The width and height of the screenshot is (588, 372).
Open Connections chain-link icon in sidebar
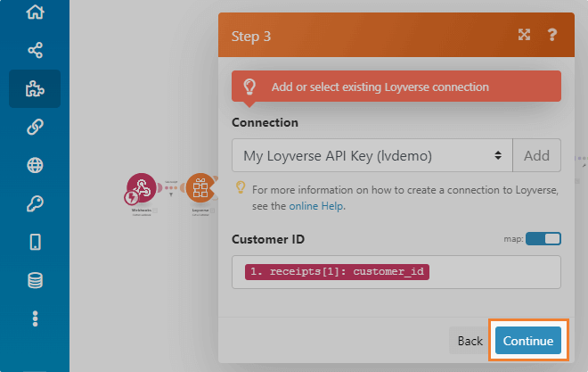[35, 127]
